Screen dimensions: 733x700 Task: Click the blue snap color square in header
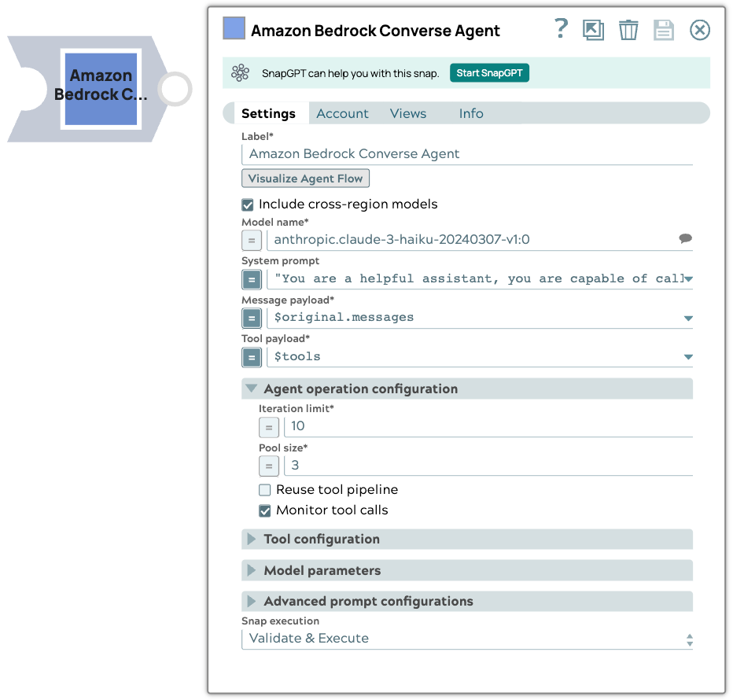[234, 29]
